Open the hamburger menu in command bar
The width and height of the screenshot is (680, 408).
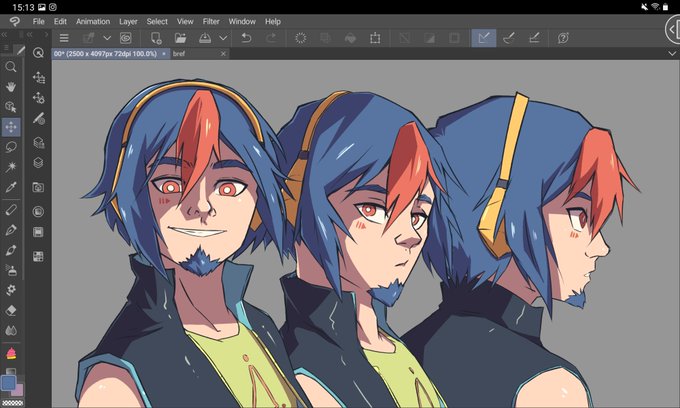click(x=64, y=38)
